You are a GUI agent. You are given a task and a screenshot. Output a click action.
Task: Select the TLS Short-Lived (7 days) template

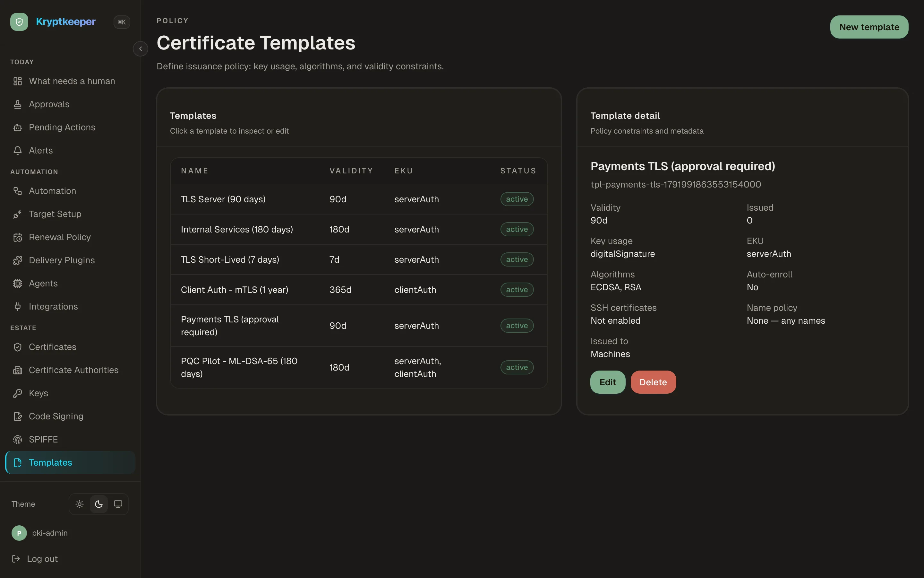pos(358,259)
